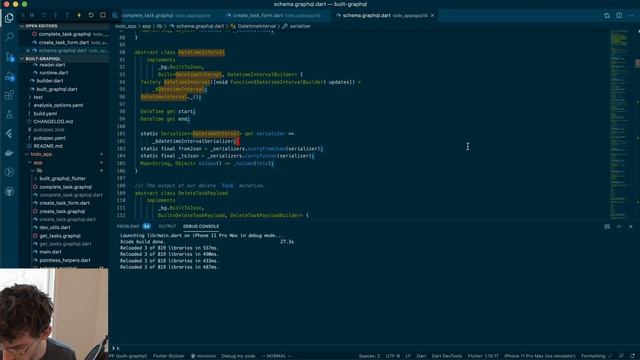Viewport: 640px width, 360px height.
Task: Expand the built_graphql_flutter folder
Action: point(61,178)
